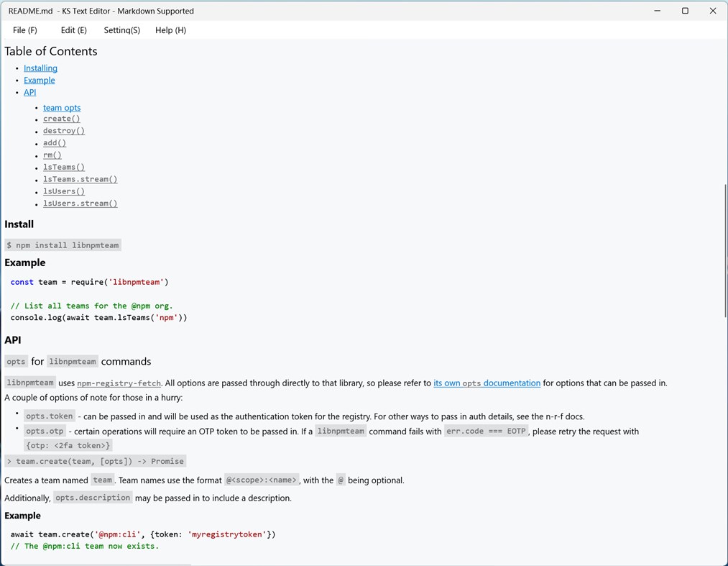Open the lsTeams() link
Screen dimensions: 728x566
click(x=63, y=167)
